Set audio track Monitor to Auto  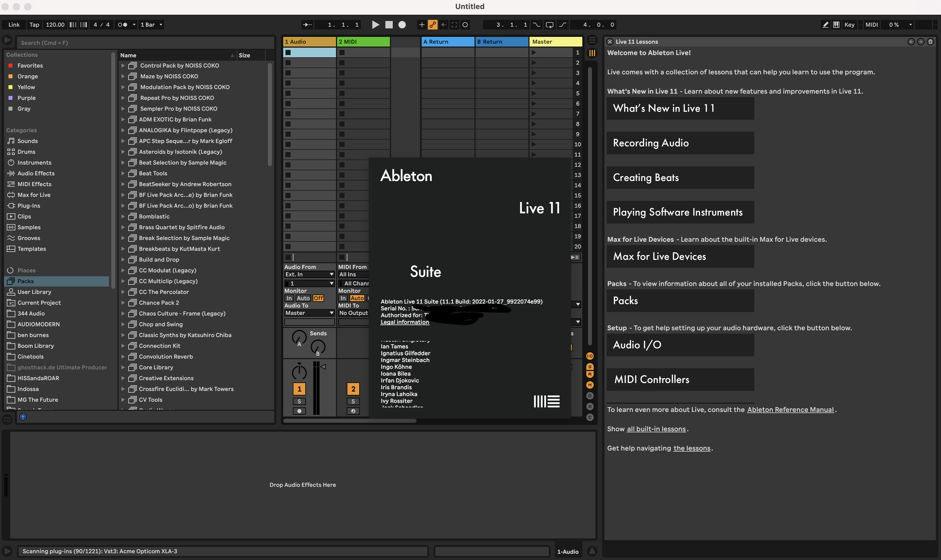(303, 298)
